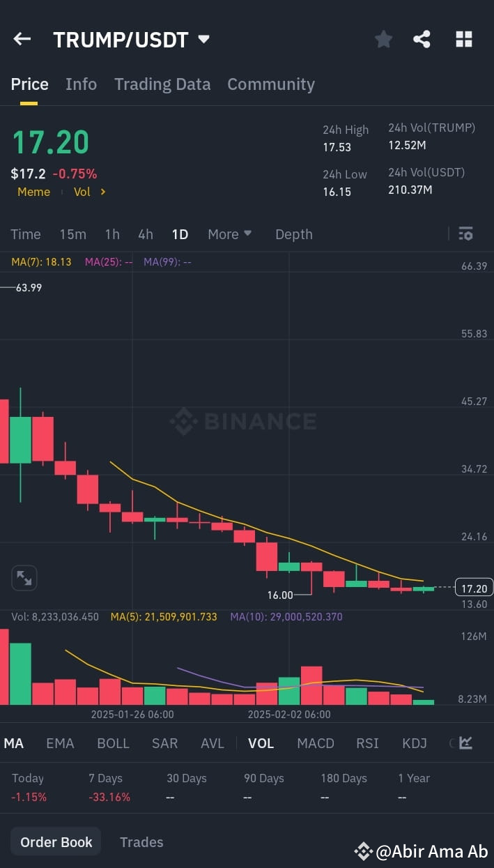Image resolution: width=494 pixels, height=868 pixels.
Task: Open the Community tab
Action: (271, 84)
